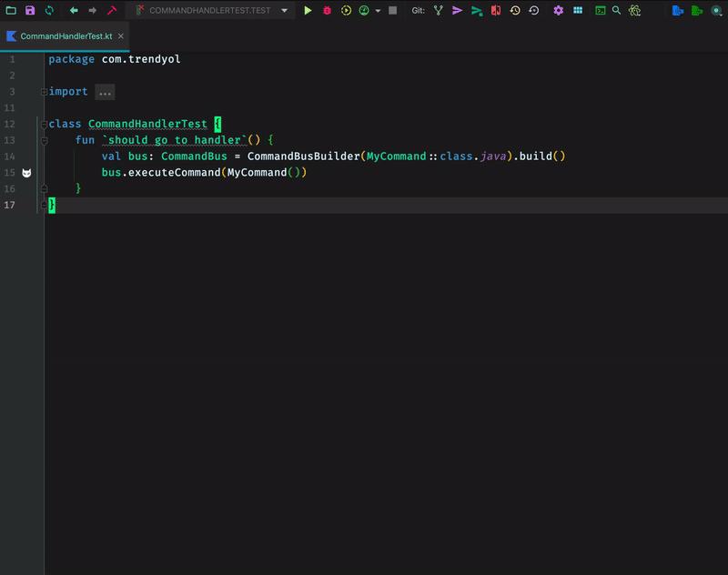The image size is (728, 575).
Task: Select the CommandHandlerTest.kt editor tab
Action: coord(64,37)
